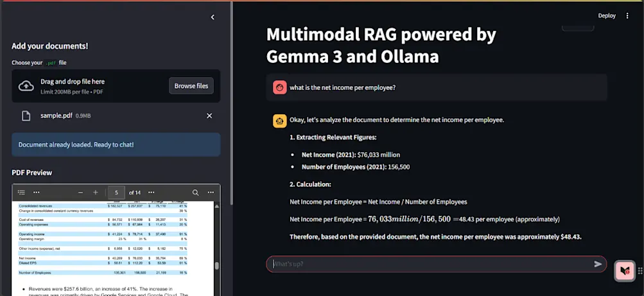Click 'Limit 200MB per file • PDF' text
644x296 pixels.
pyautogui.click(x=72, y=92)
